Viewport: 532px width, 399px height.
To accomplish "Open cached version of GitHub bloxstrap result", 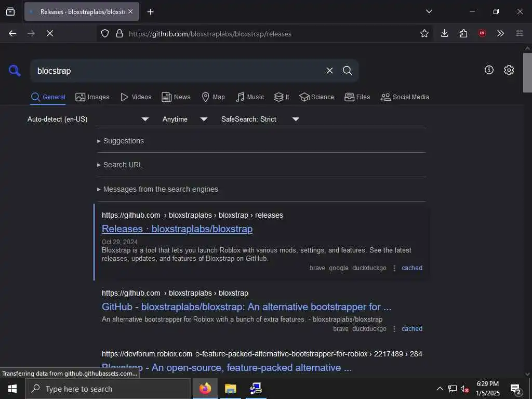I will click(x=412, y=329).
